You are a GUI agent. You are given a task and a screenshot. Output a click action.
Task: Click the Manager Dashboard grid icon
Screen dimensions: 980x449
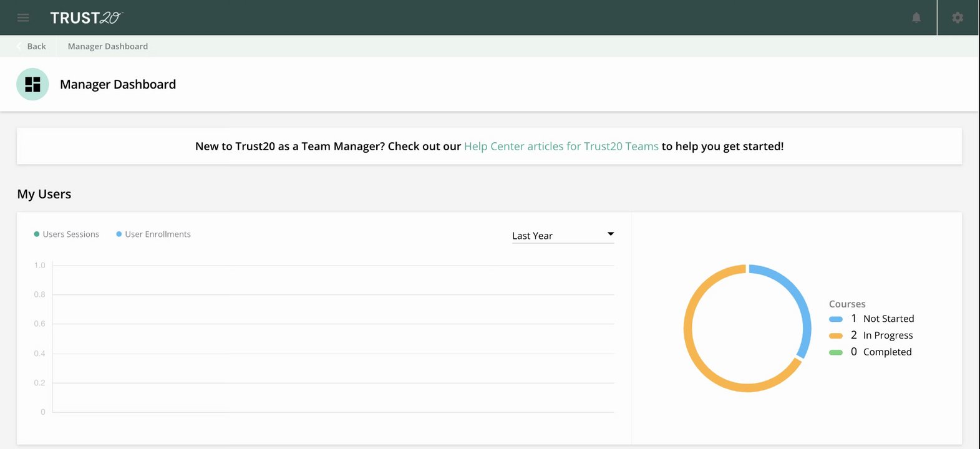click(x=32, y=84)
